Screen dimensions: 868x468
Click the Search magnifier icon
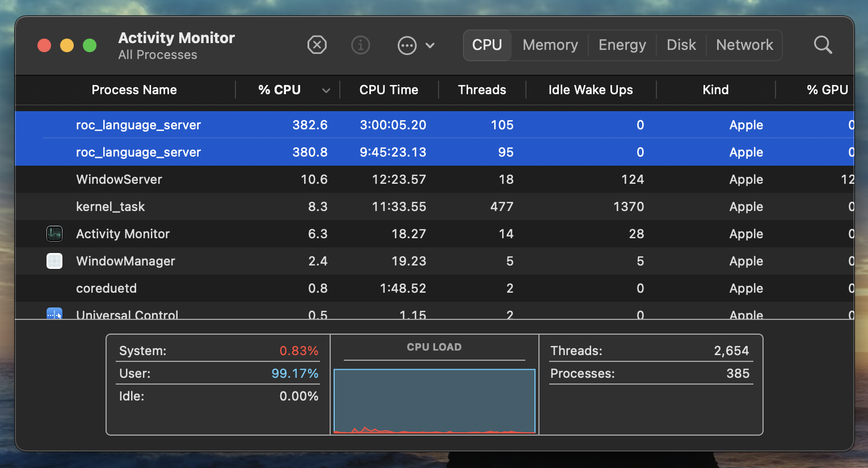click(823, 45)
